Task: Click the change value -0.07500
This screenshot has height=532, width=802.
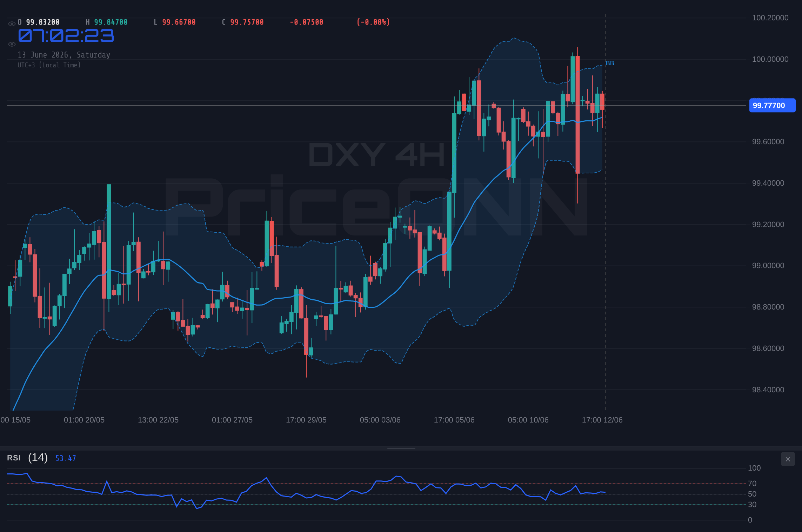Action: [x=307, y=22]
